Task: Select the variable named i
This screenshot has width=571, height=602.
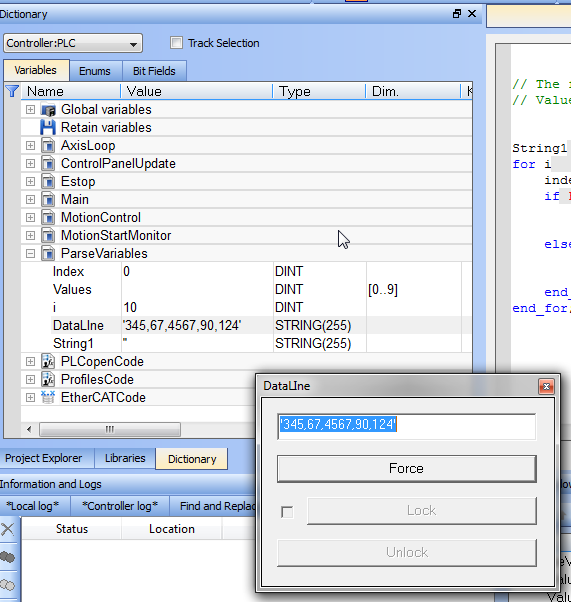Action: click(x=55, y=308)
